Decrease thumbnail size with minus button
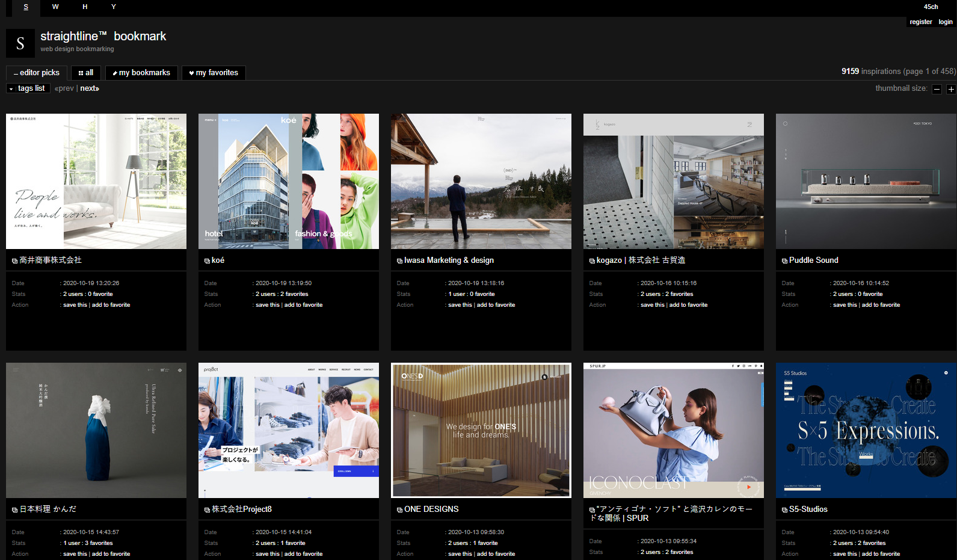The image size is (957, 560). point(937,89)
